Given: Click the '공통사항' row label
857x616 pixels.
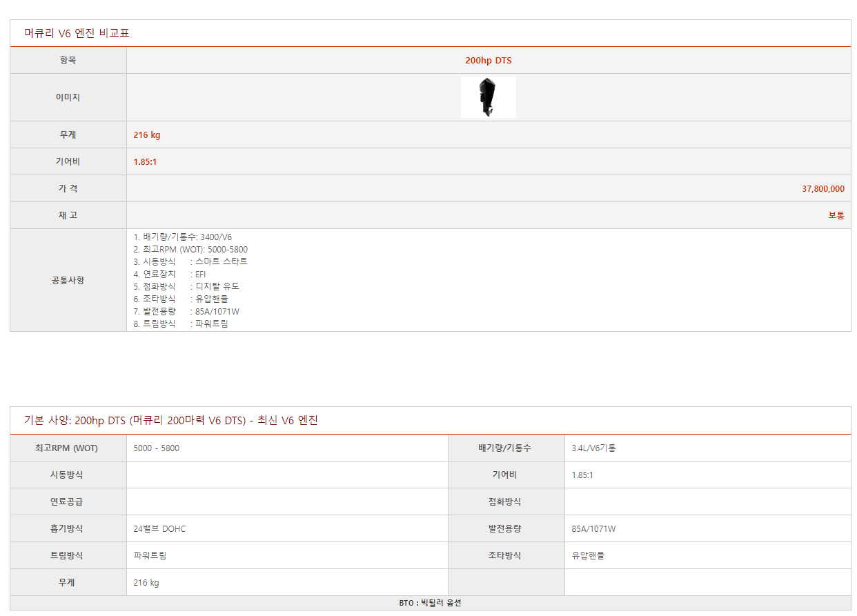Looking at the screenshot, I should coord(68,280).
